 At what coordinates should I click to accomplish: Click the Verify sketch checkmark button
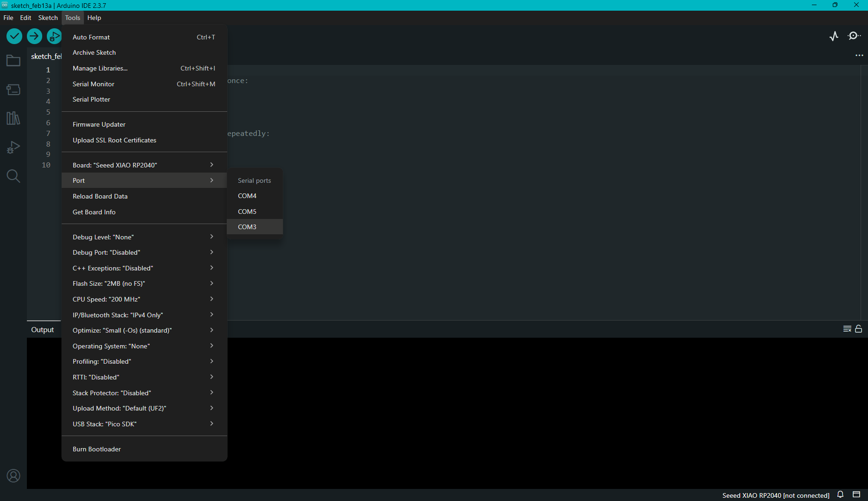coord(14,36)
